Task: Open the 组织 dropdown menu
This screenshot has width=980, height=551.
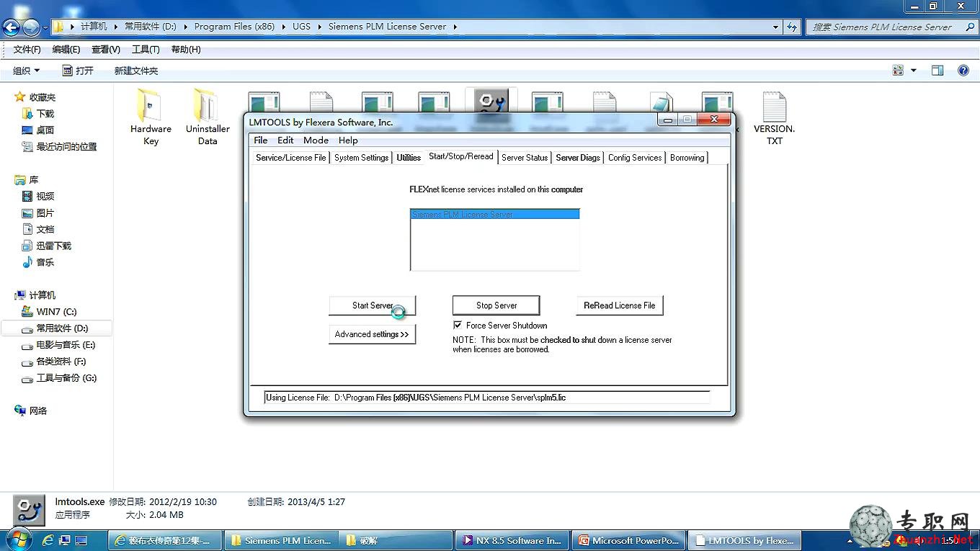Action: click(x=27, y=71)
